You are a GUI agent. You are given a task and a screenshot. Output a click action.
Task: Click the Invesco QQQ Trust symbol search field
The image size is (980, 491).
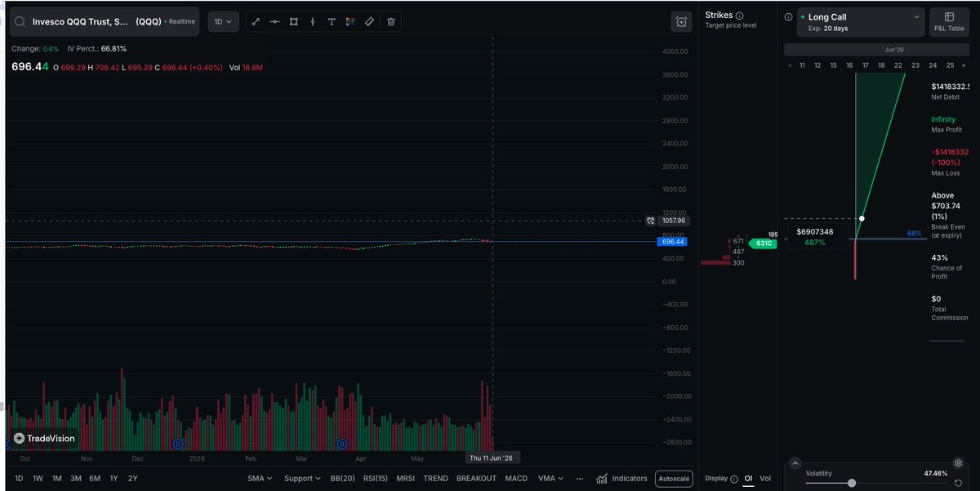click(105, 22)
